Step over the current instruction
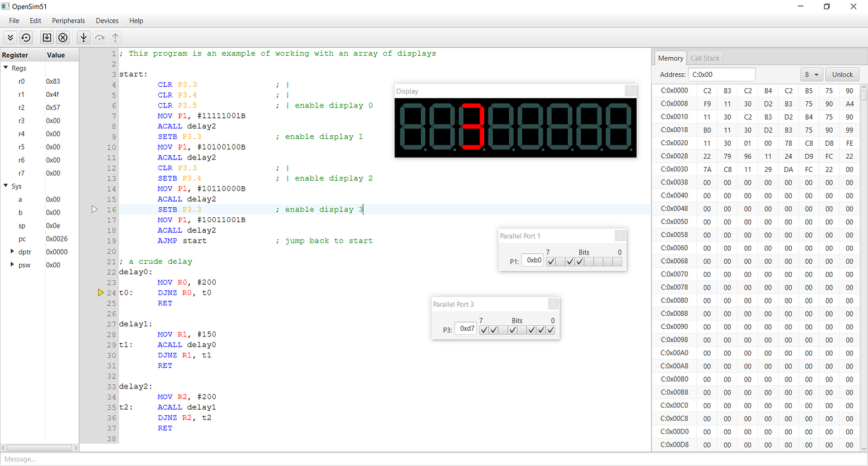 click(x=99, y=37)
